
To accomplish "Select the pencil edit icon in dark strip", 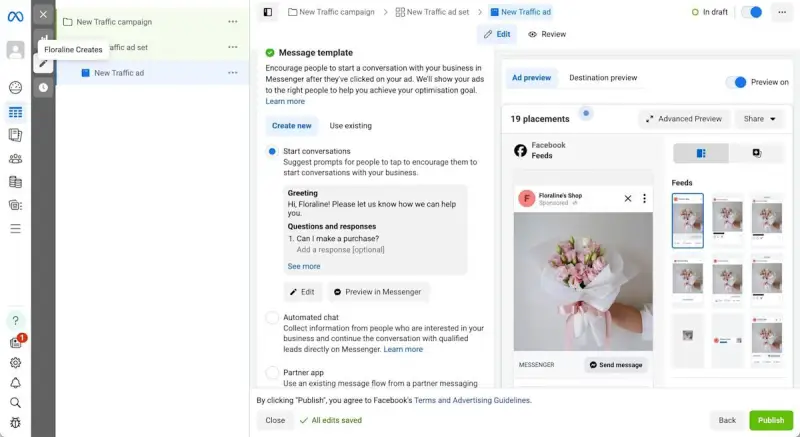I will point(43,63).
